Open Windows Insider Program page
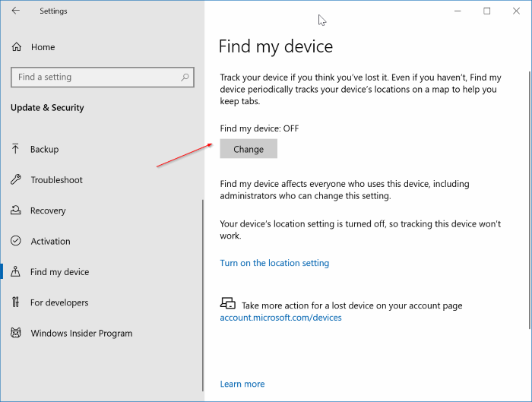Screen dimensions: 532x402 (x=81, y=334)
